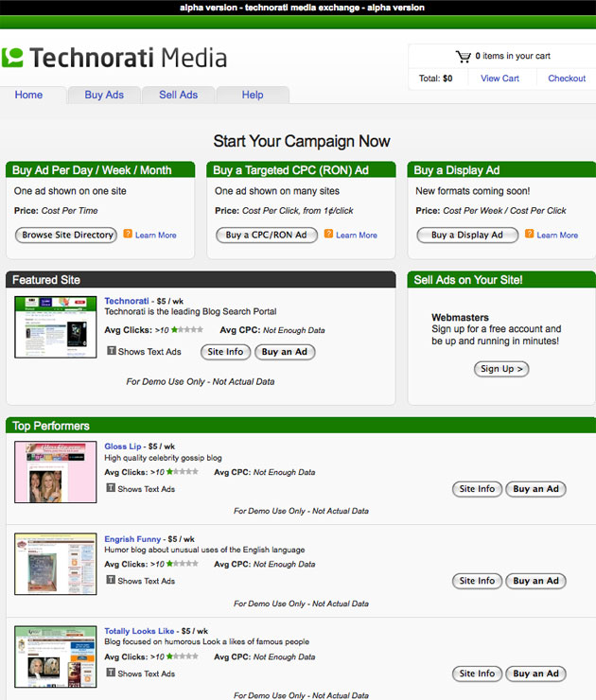Click Site Info for featured Technorati site

225,352
